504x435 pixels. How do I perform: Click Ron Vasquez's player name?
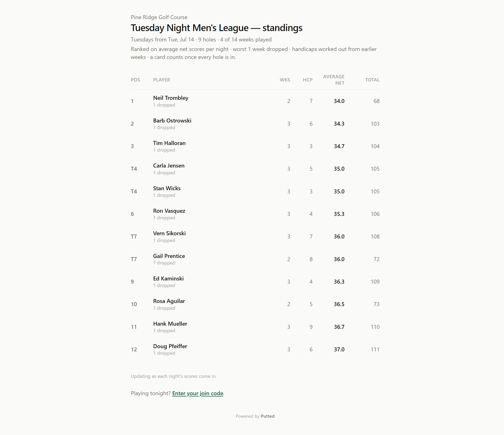(169, 211)
